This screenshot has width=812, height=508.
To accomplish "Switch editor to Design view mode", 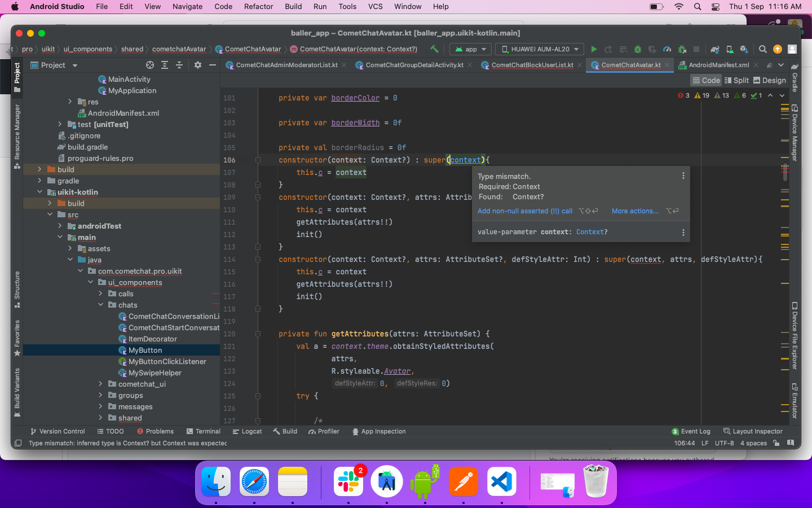I will coord(769,80).
